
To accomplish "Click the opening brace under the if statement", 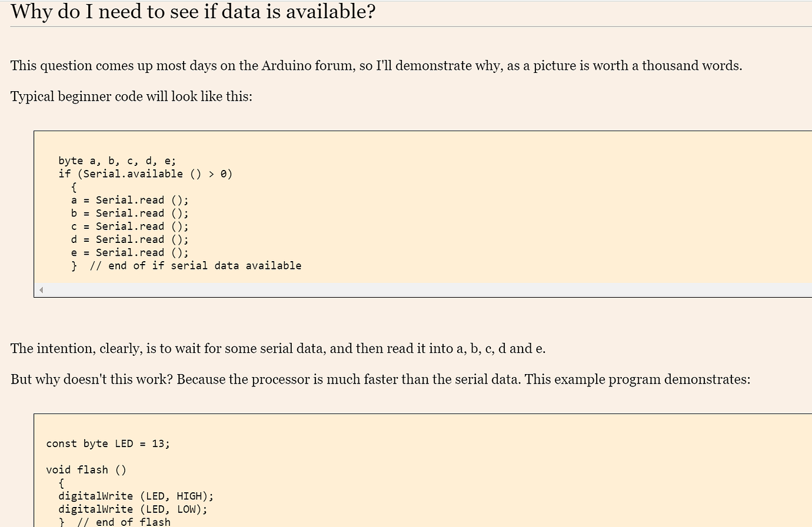I will (x=74, y=187).
